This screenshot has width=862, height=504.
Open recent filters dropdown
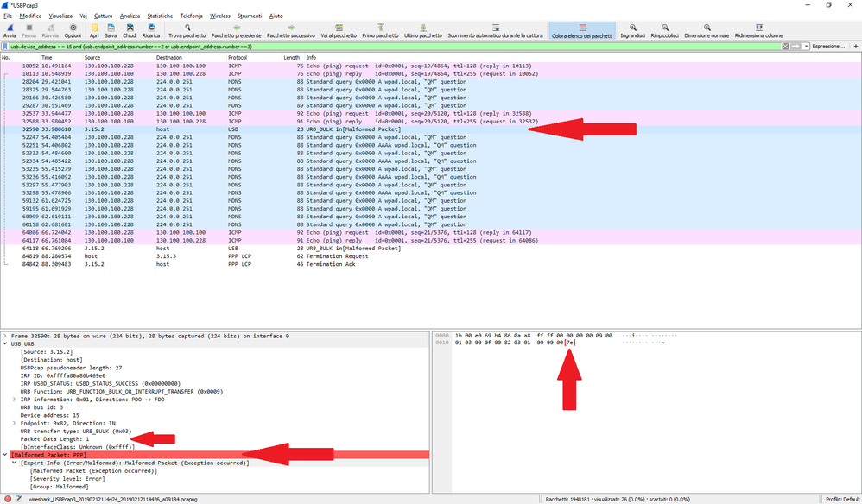(806, 47)
